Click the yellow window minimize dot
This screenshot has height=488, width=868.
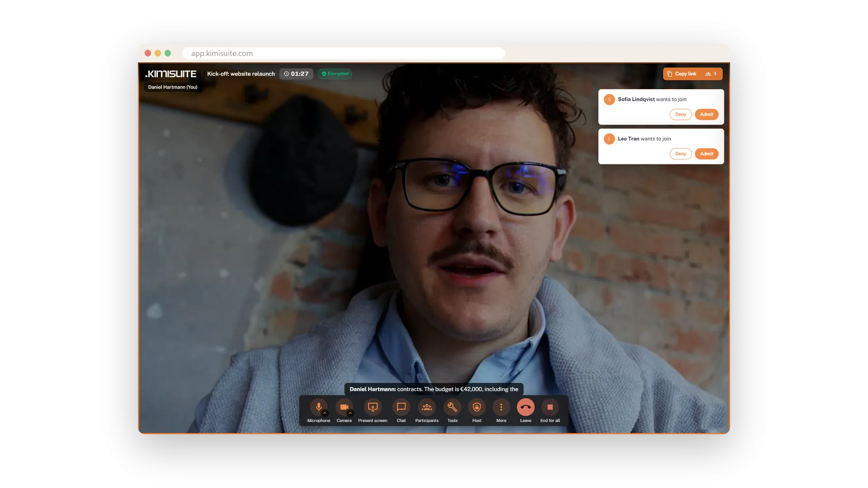158,53
